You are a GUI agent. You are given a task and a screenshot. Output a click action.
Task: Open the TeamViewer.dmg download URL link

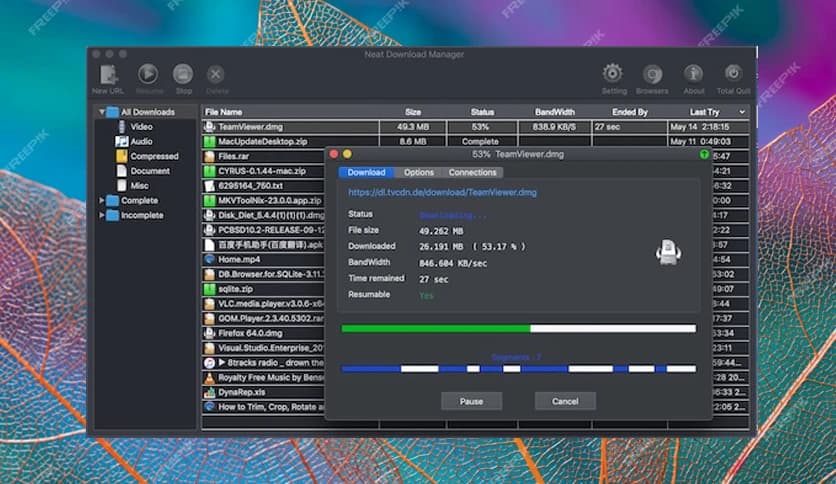pyautogui.click(x=443, y=192)
